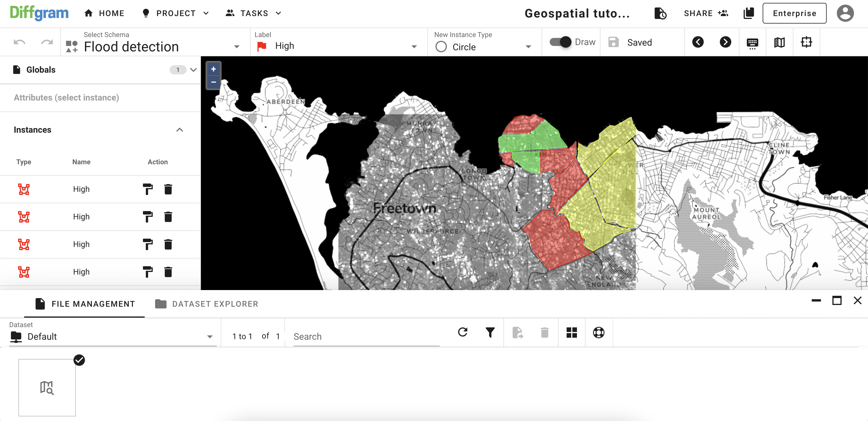Click the map zoom in plus button
This screenshot has width=868, height=421.
point(213,69)
